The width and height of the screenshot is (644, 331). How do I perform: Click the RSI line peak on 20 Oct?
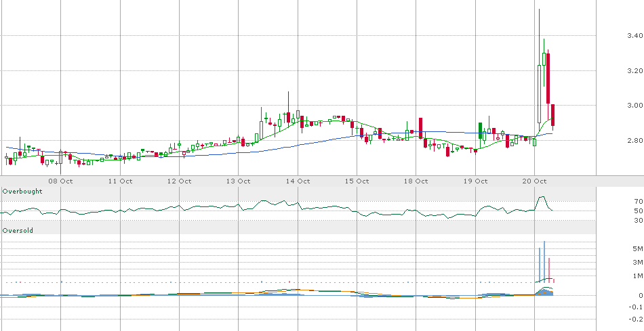pyautogui.click(x=542, y=196)
